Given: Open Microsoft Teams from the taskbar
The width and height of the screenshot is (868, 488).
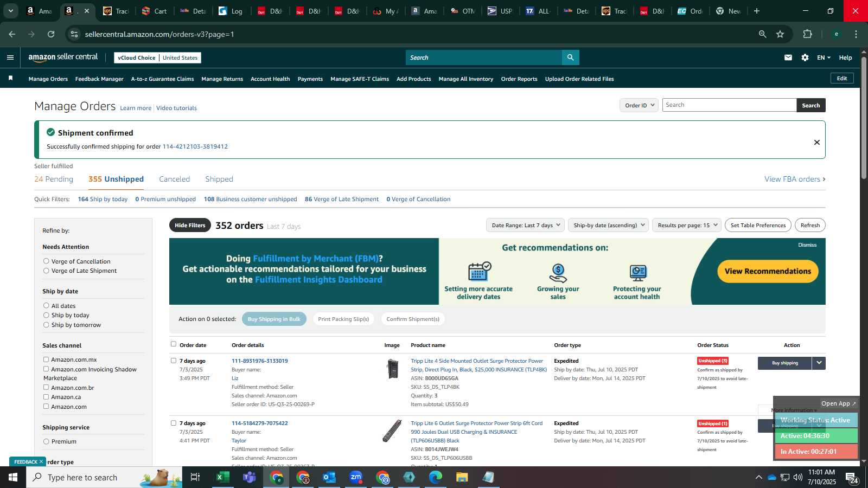Looking at the screenshot, I should coord(249,477).
